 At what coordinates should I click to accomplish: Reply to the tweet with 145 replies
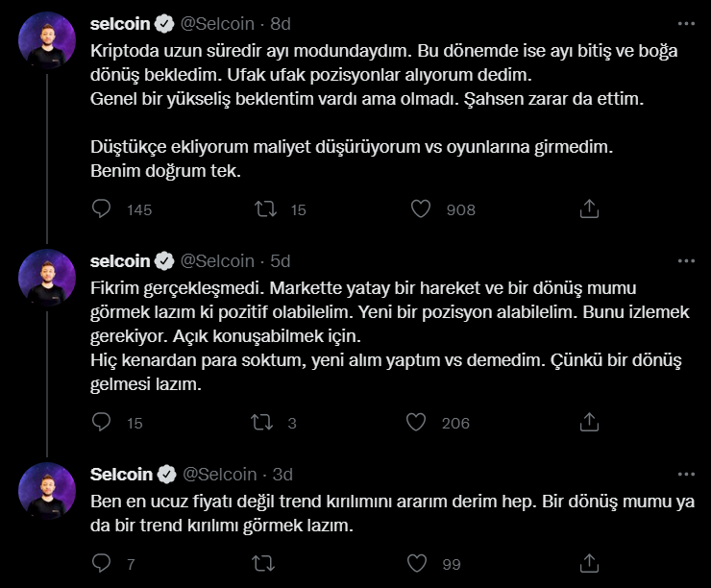point(103,208)
